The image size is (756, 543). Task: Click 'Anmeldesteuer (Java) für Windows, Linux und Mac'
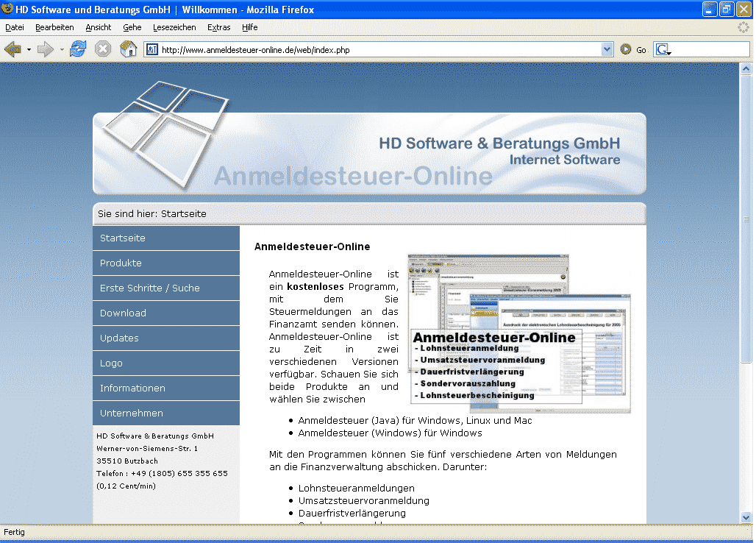coord(415,421)
